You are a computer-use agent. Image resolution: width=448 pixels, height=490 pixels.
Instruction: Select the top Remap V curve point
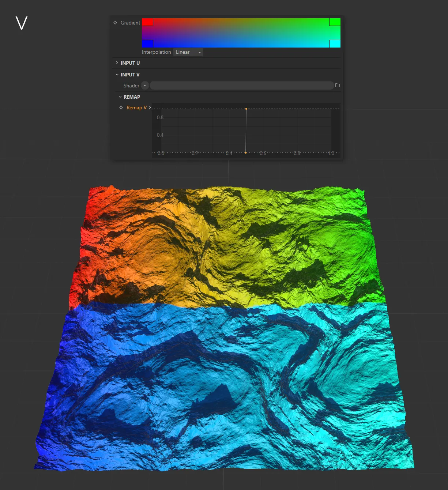(246, 109)
